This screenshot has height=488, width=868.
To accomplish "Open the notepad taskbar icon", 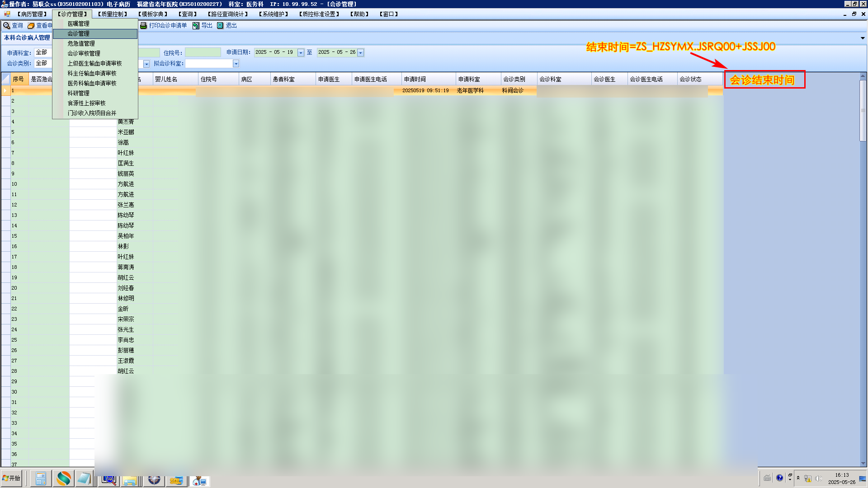I will [84, 479].
